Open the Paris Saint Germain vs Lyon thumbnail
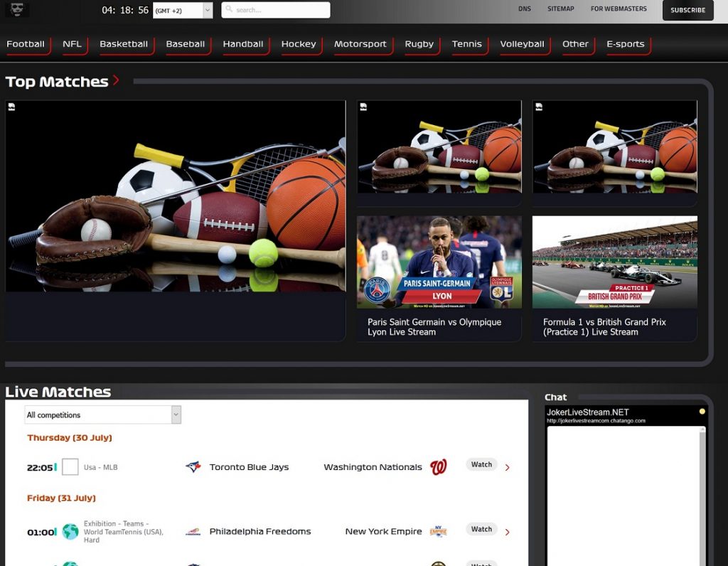 click(x=439, y=262)
